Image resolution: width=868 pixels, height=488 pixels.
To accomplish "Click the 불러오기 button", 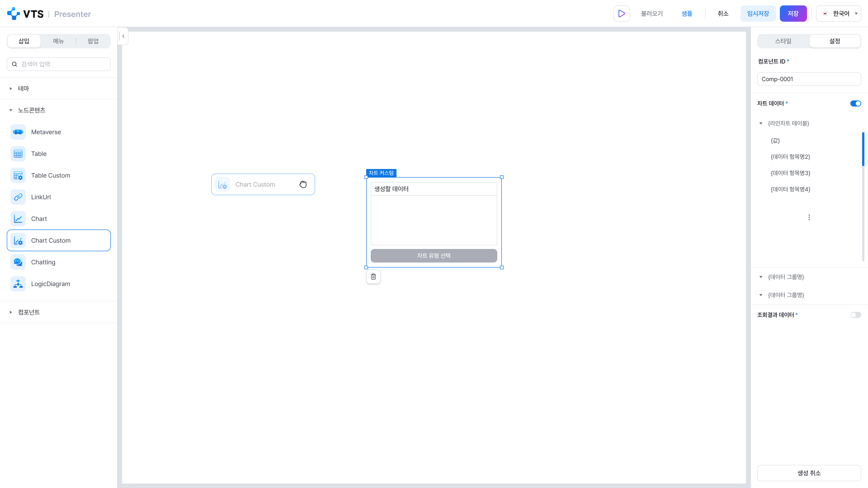I will (652, 14).
